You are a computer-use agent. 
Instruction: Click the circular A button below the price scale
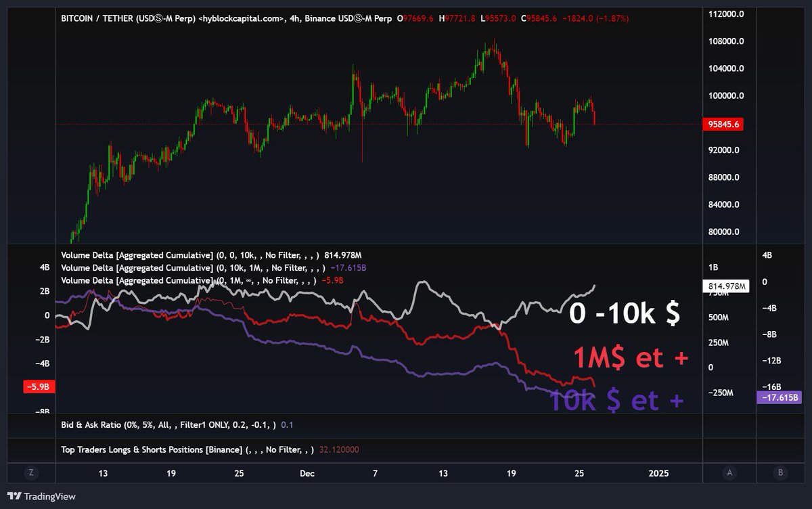[x=728, y=472]
